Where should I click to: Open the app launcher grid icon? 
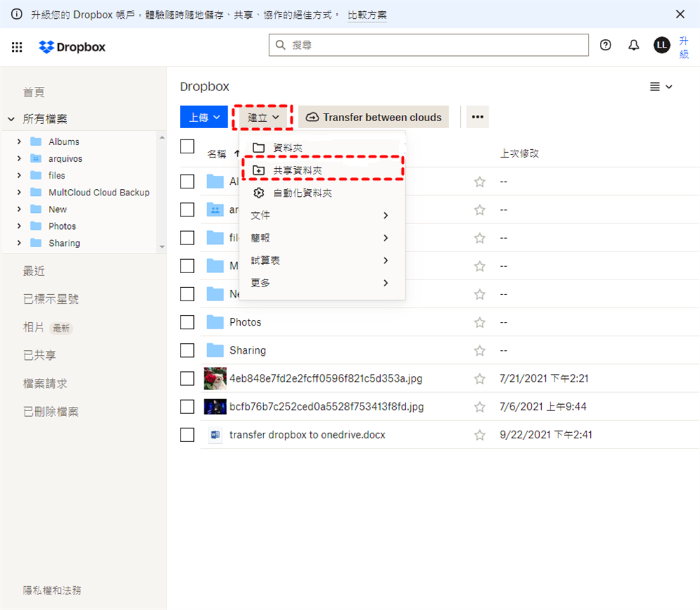(17, 47)
